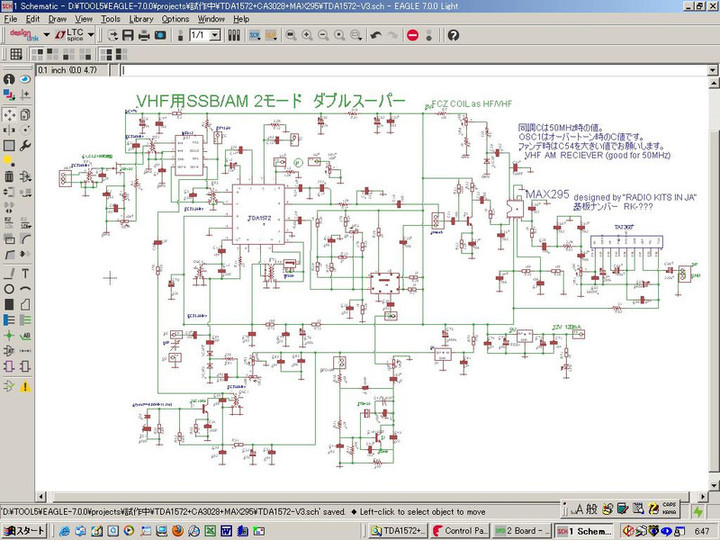720x540 pixels.
Task: Click the Windows Start button
Action: [x=24, y=530]
